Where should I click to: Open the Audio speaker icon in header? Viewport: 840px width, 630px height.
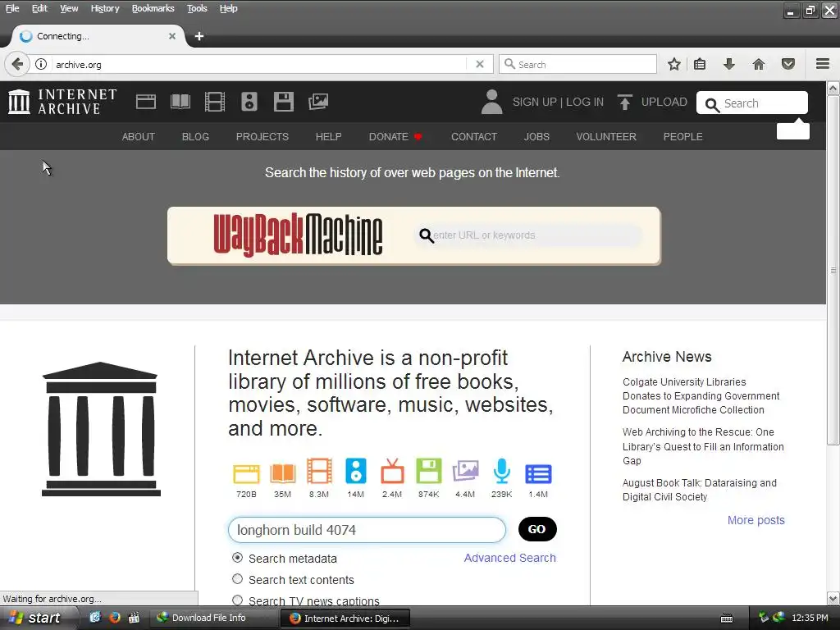coord(249,102)
